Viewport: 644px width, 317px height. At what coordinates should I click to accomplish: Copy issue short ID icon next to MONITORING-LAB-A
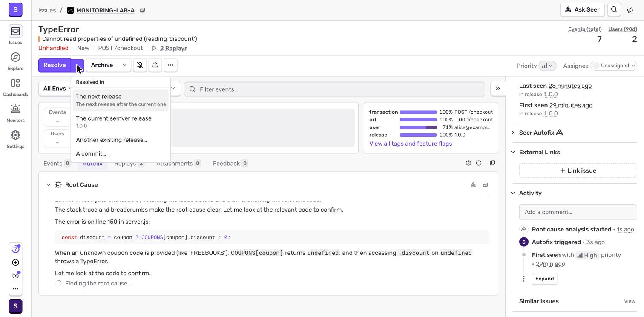coord(142,10)
